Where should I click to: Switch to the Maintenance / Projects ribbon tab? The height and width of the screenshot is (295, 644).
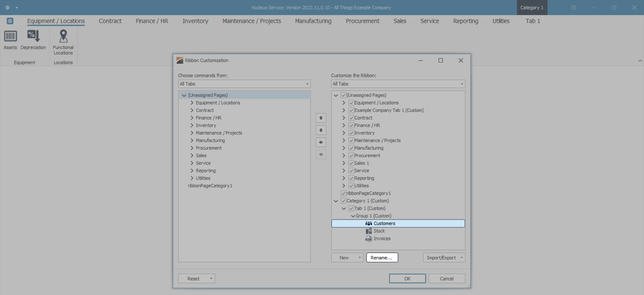pyautogui.click(x=252, y=21)
